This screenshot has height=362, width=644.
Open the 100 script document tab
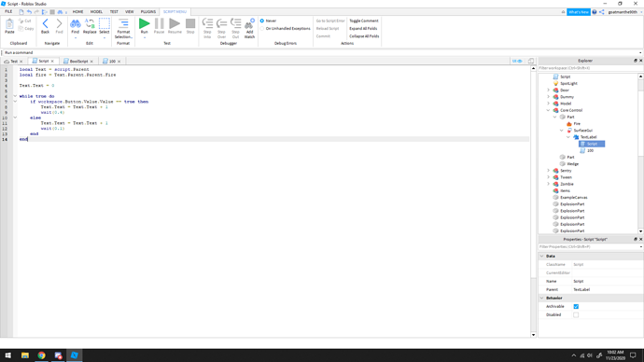click(x=112, y=62)
